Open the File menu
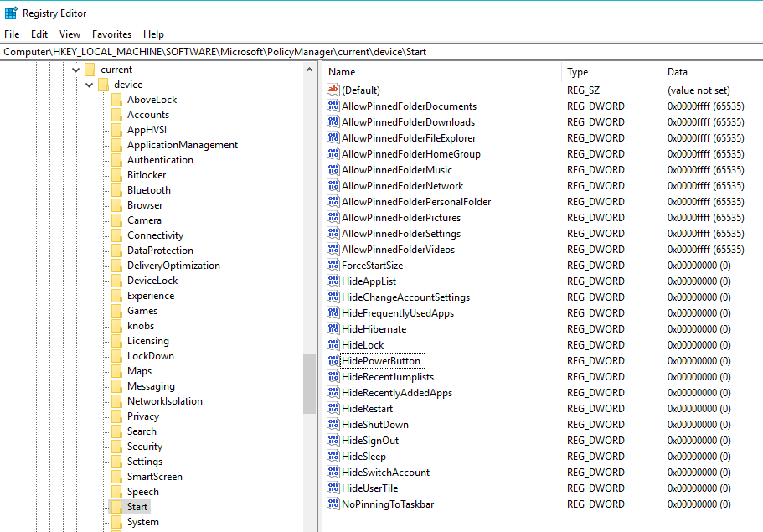 point(12,34)
